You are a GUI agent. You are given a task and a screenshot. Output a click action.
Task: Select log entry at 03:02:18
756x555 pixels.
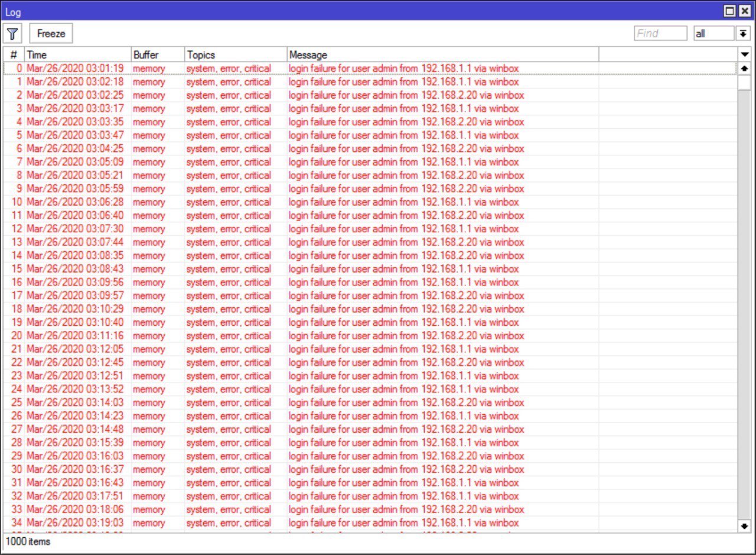370,82
